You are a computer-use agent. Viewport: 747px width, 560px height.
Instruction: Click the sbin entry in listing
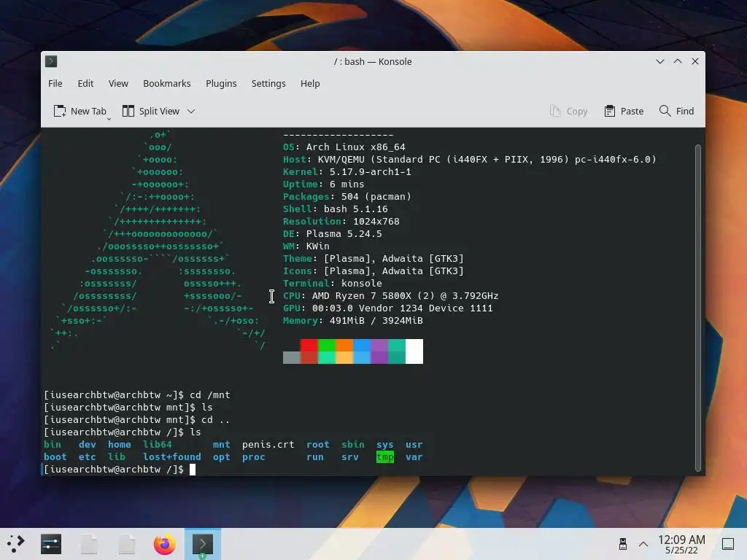[x=353, y=445]
